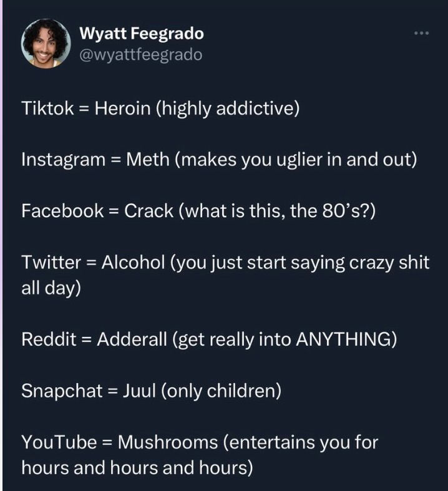Click the word Juul in the tweet

(142, 391)
